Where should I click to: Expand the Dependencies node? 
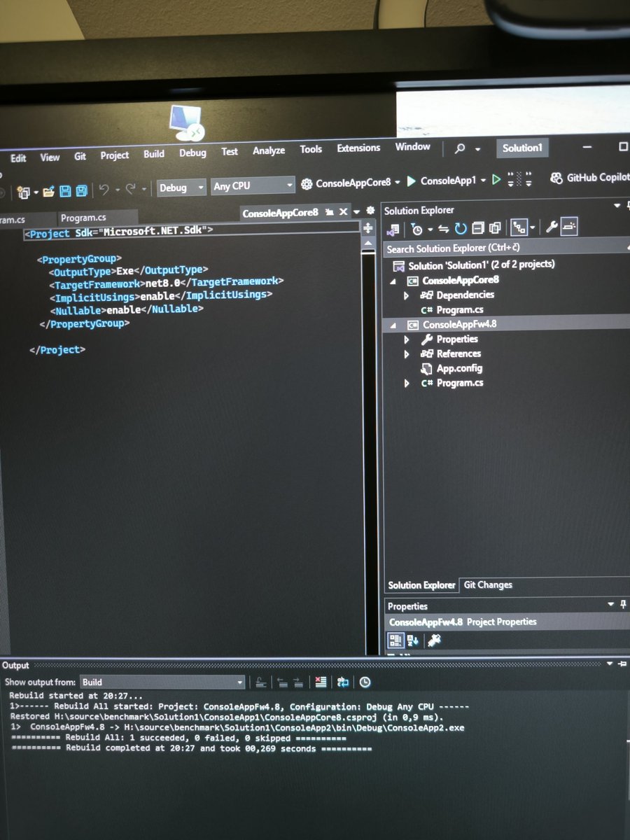pos(407,295)
